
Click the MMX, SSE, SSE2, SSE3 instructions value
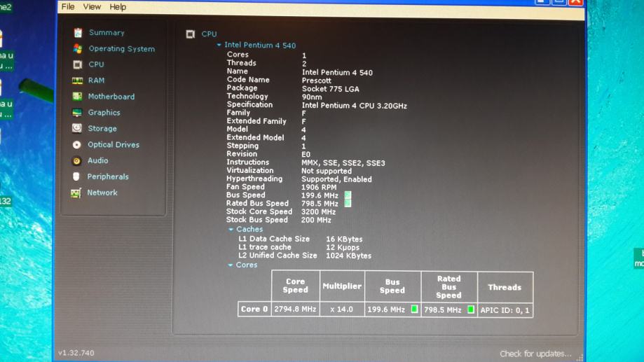pos(343,163)
